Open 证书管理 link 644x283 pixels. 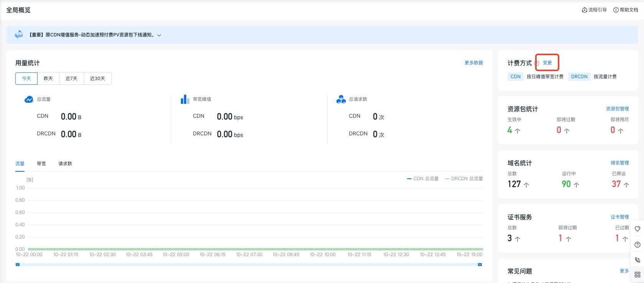click(620, 217)
